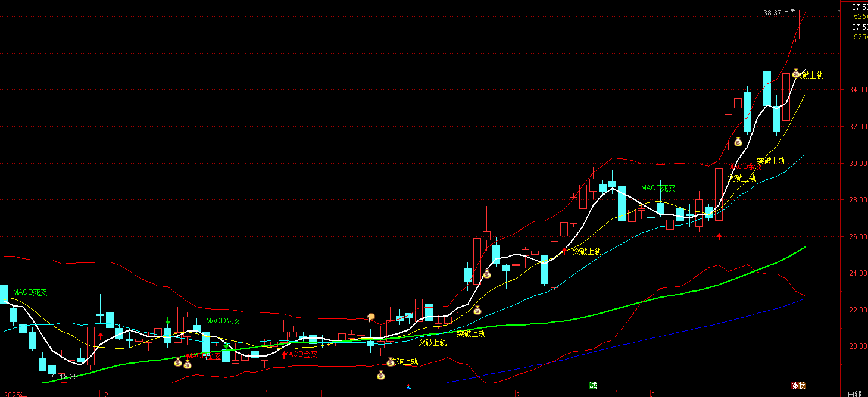Click 20.00 on the price axis
Screen dimensions: 868x397
(x=859, y=346)
